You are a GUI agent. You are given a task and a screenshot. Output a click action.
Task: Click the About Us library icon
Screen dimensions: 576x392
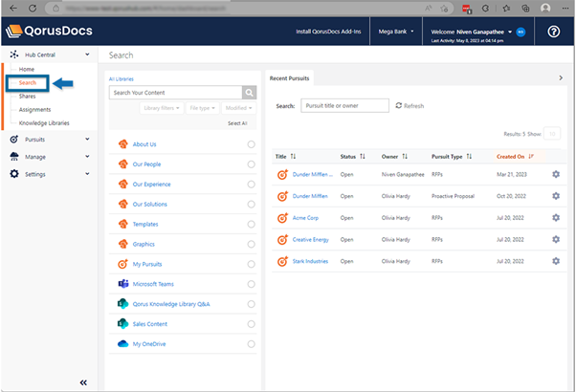click(123, 144)
